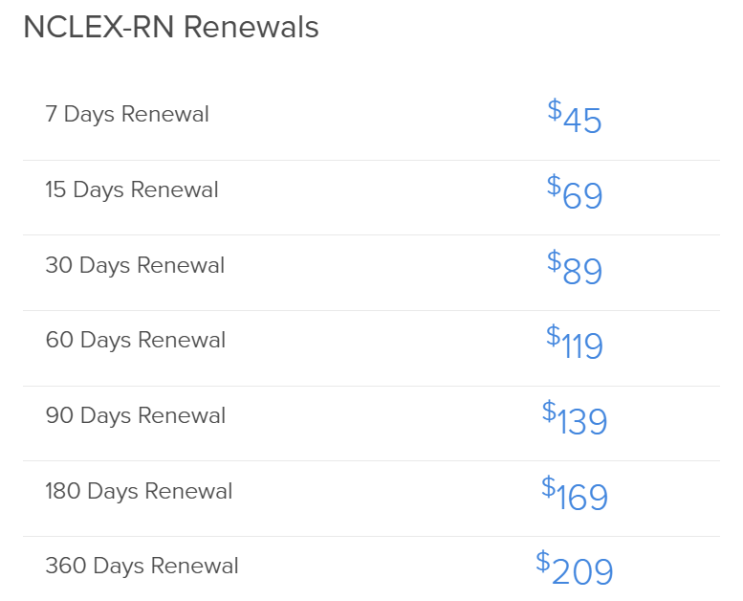Click the dollar sign beside 69
This screenshot has width=743, height=601.
tap(553, 186)
